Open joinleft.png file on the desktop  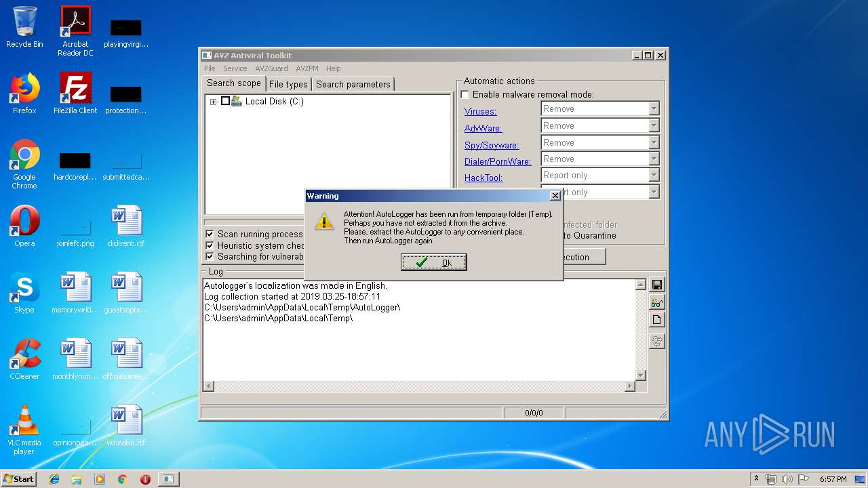[x=75, y=230]
